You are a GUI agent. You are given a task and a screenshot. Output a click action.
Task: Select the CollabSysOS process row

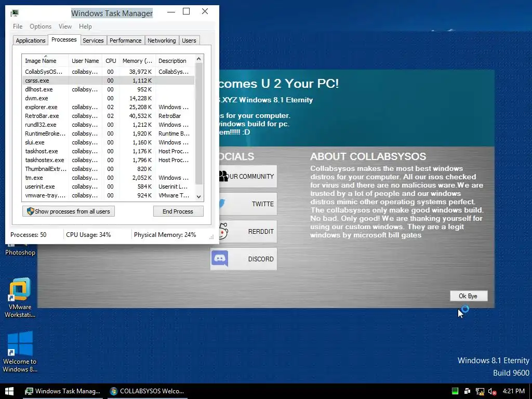(x=108, y=72)
